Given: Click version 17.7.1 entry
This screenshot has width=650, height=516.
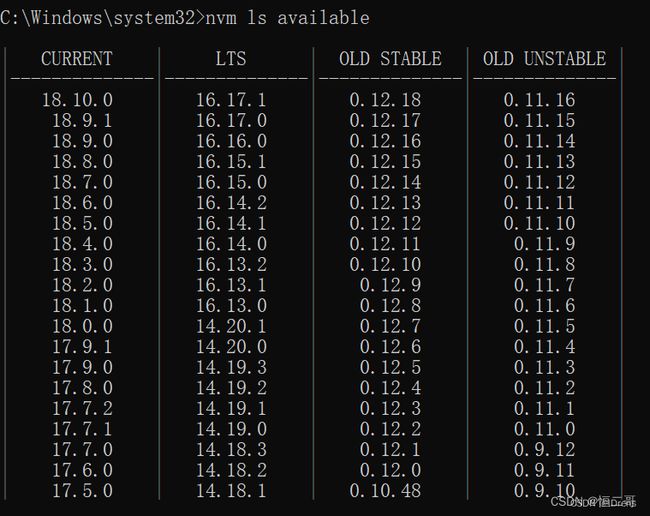Looking at the screenshot, I should pyautogui.click(x=82, y=429).
